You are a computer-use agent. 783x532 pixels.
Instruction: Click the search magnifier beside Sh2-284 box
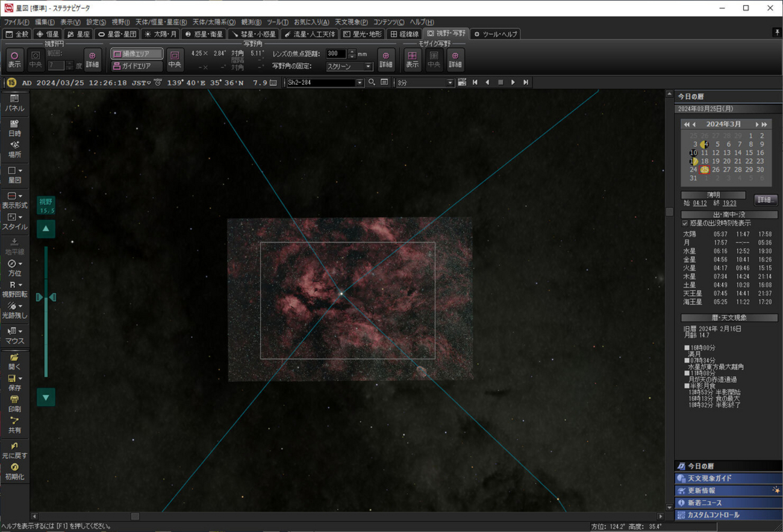point(372,82)
